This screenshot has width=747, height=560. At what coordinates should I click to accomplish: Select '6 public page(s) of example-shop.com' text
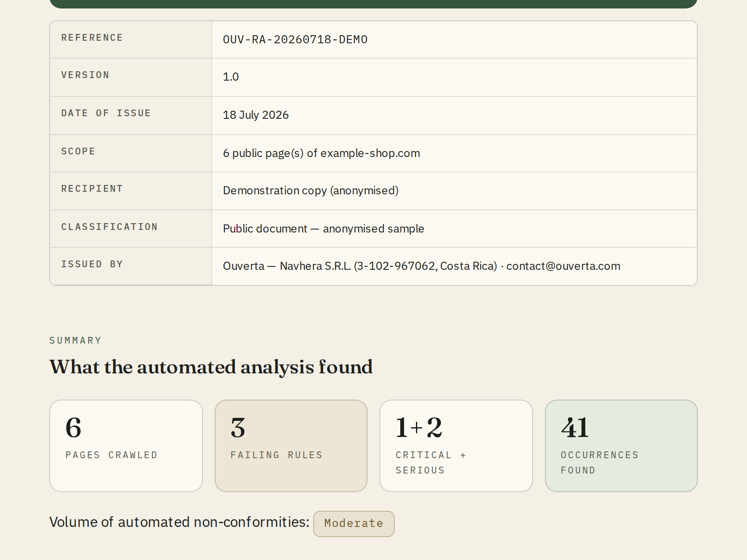321,153
